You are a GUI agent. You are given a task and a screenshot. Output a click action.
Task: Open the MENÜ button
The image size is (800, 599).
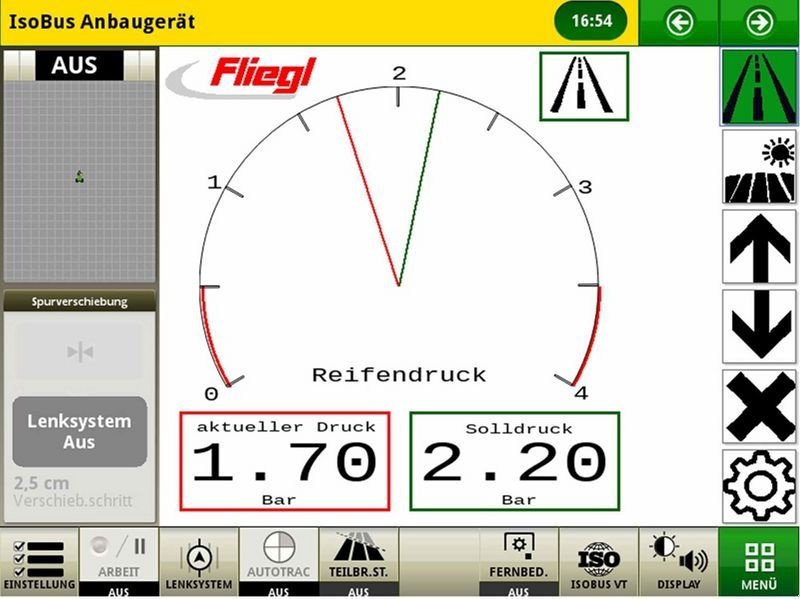coord(760,562)
